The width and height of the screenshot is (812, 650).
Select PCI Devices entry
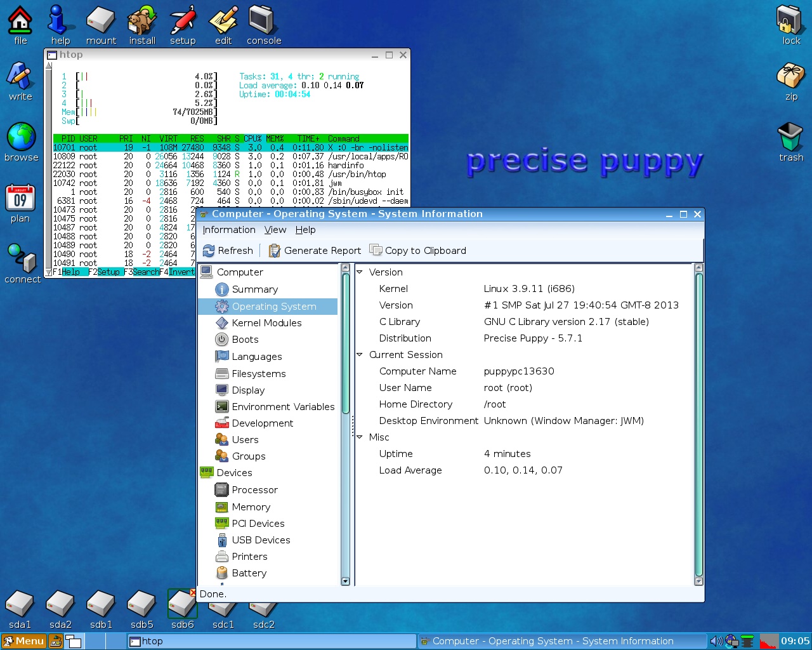(x=258, y=524)
